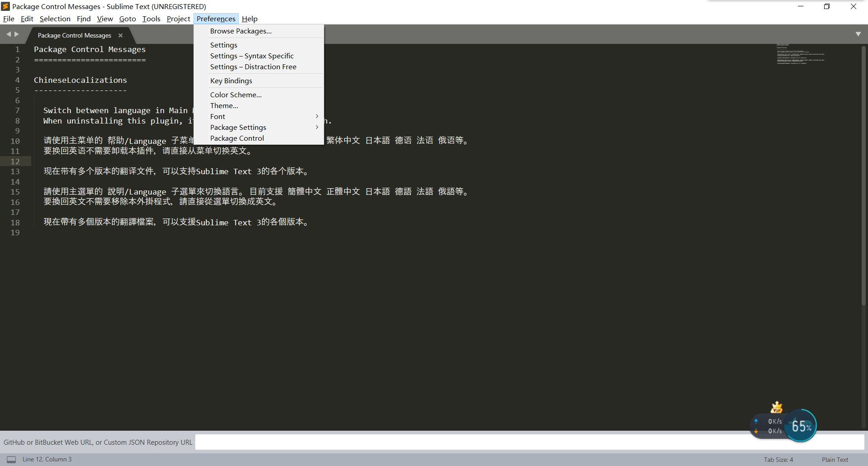
Task: Open the tab list dropdown arrow
Action: pos(858,34)
